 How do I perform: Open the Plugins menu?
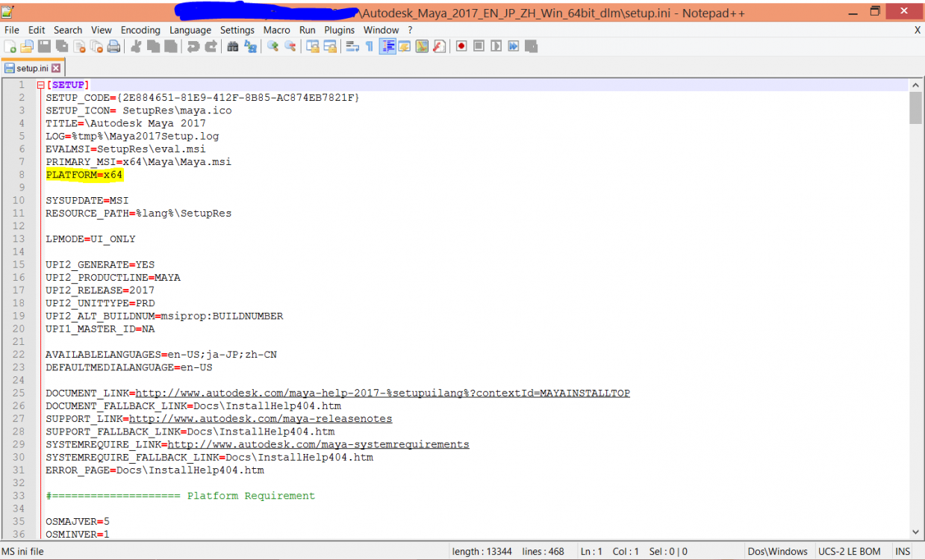coord(340,30)
